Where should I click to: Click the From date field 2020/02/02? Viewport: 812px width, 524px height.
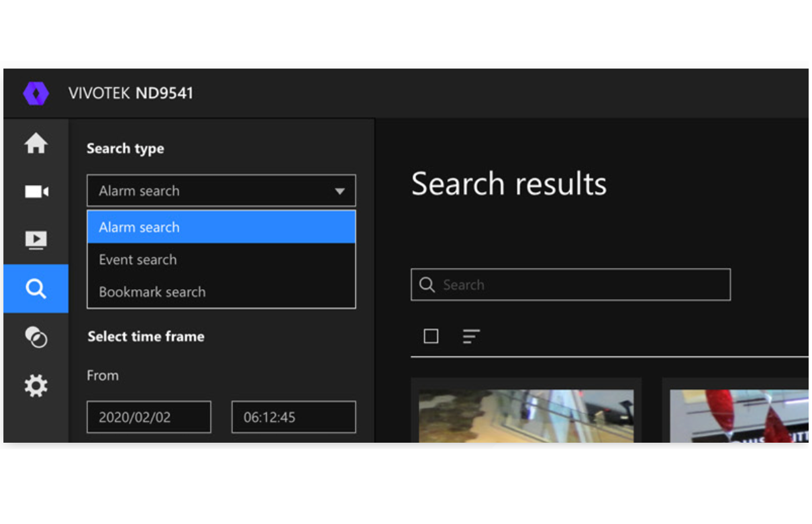click(149, 417)
